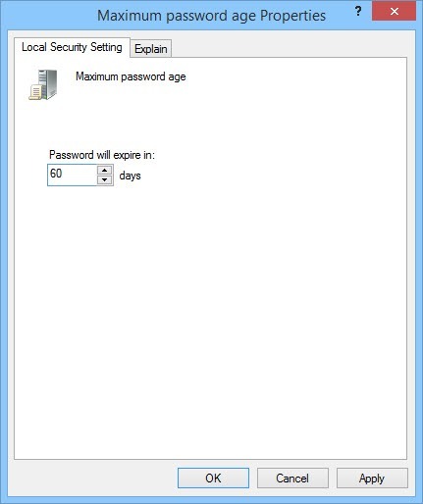Click the blank tab strip beside Explain

[x=290, y=47]
